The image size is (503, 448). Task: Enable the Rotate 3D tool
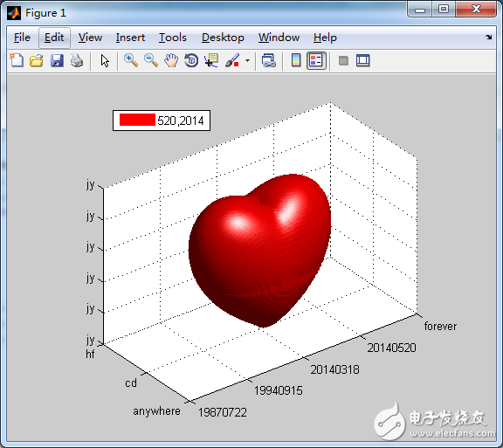[191, 60]
